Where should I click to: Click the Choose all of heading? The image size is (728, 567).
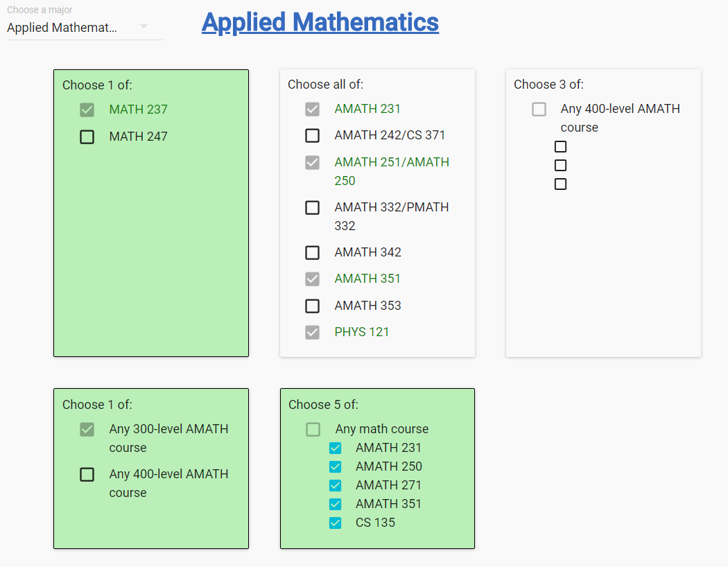click(x=325, y=85)
